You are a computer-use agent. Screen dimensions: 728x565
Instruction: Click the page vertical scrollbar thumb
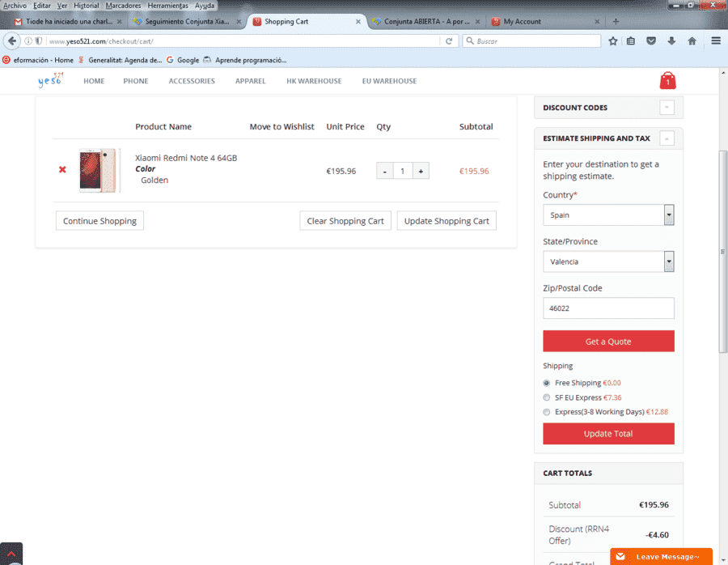722,252
